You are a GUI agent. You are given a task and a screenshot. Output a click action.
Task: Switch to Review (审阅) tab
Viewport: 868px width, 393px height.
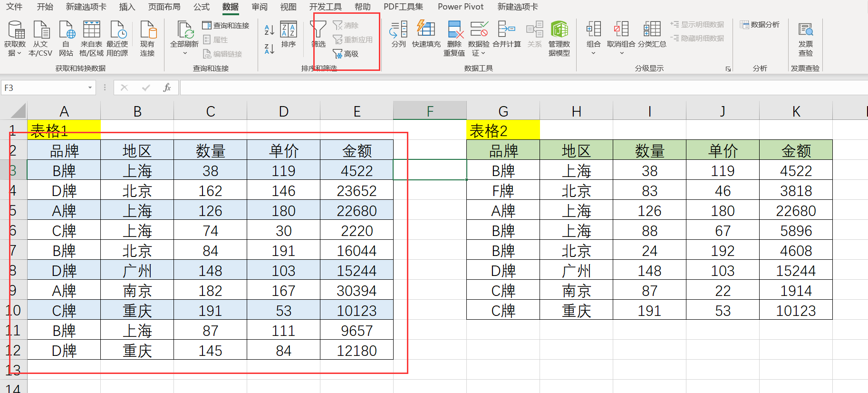pyautogui.click(x=260, y=7)
